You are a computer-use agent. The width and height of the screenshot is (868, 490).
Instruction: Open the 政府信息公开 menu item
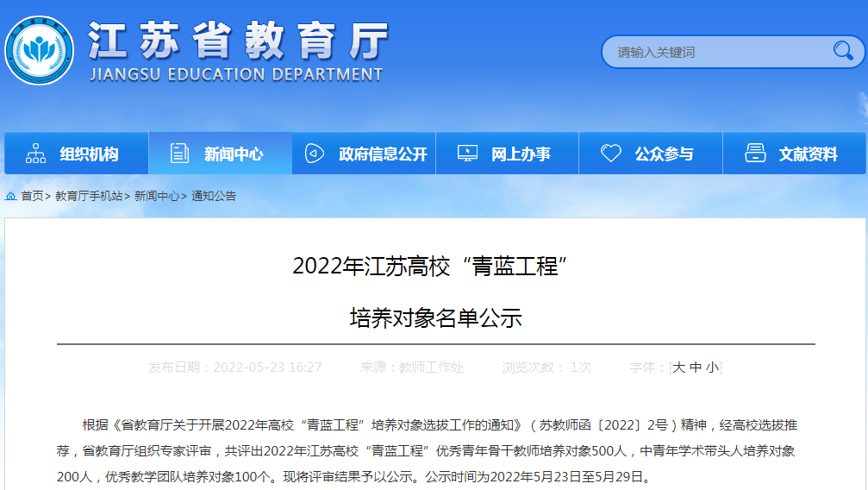pyautogui.click(x=383, y=154)
